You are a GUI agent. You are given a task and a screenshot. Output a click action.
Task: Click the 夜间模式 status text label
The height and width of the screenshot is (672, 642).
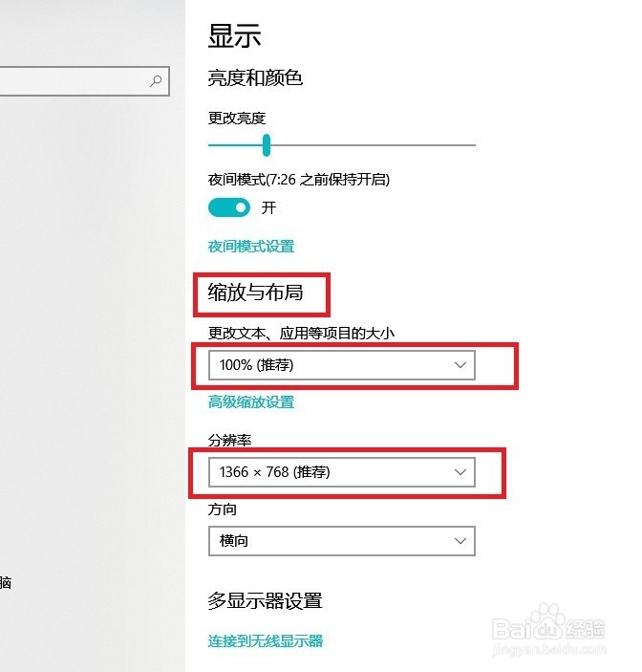click(x=299, y=179)
